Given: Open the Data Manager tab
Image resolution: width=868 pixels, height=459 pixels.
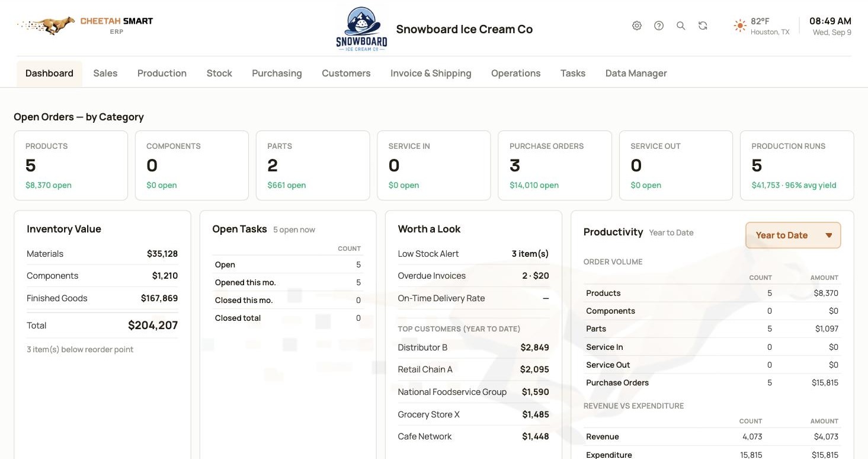Looking at the screenshot, I should (636, 74).
